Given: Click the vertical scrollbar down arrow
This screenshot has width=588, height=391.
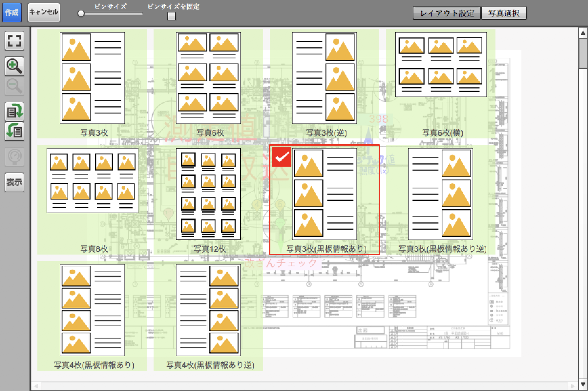Looking at the screenshot, I should coord(583,384).
